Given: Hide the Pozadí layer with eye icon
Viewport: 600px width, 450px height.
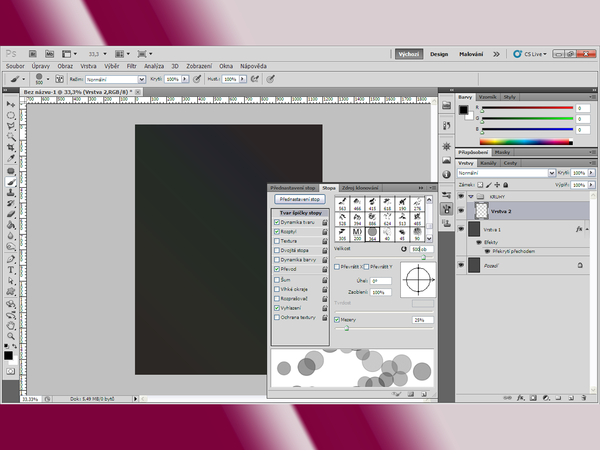Looking at the screenshot, I should coord(461,265).
